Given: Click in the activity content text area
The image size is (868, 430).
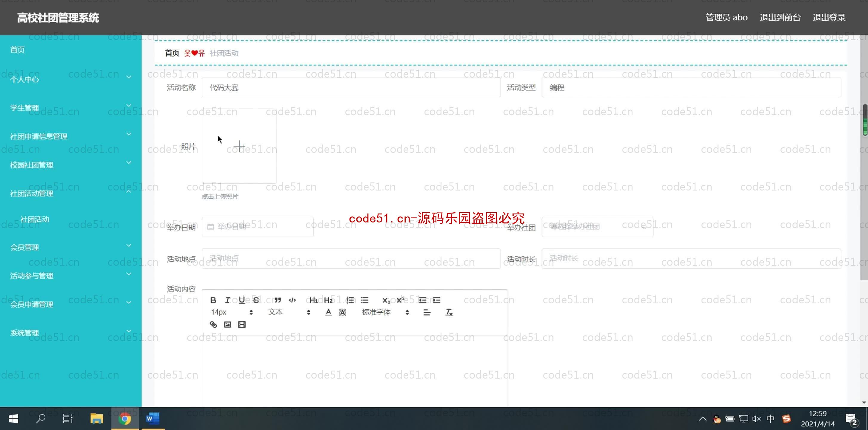Looking at the screenshot, I should point(355,371).
